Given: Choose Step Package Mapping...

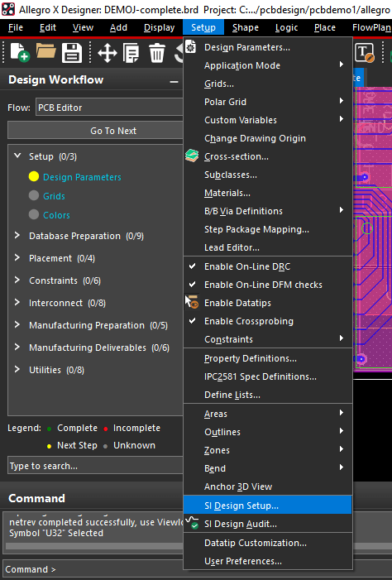Looking at the screenshot, I should pyautogui.click(x=268, y=229).
